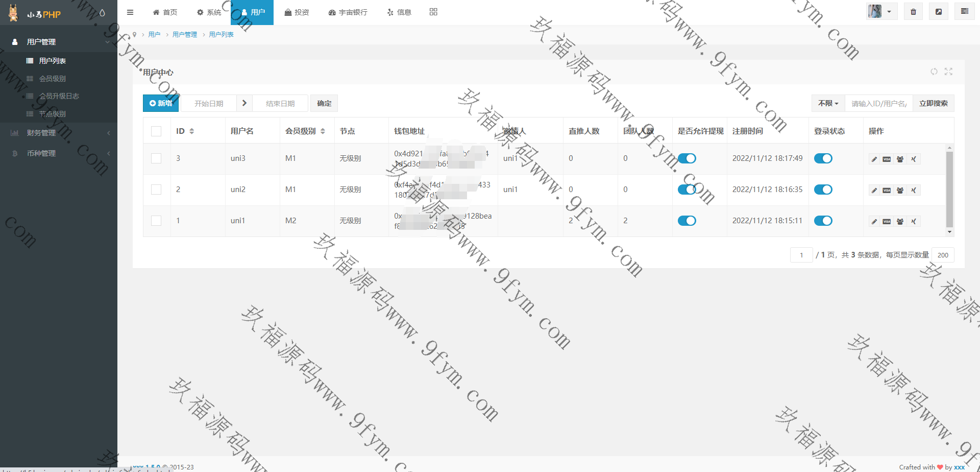Click the team group icon for uni1

point(900,222)
